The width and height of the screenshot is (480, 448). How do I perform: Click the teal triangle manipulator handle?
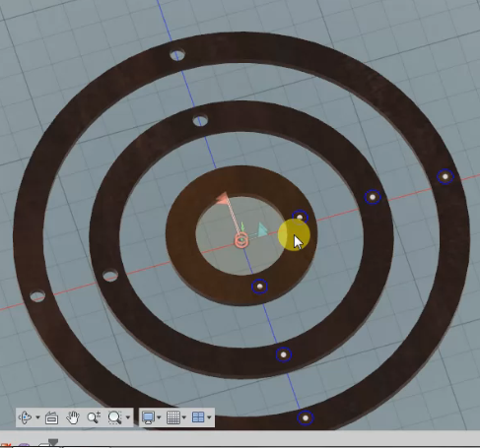pos(262,229)
